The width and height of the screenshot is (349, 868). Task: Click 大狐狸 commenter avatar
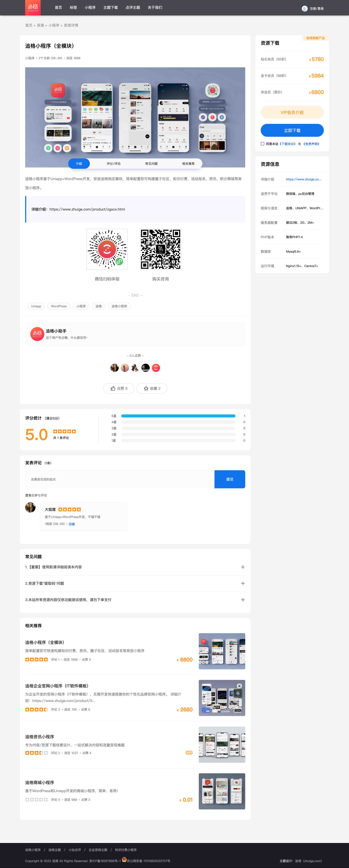click(x=30, y=507)
